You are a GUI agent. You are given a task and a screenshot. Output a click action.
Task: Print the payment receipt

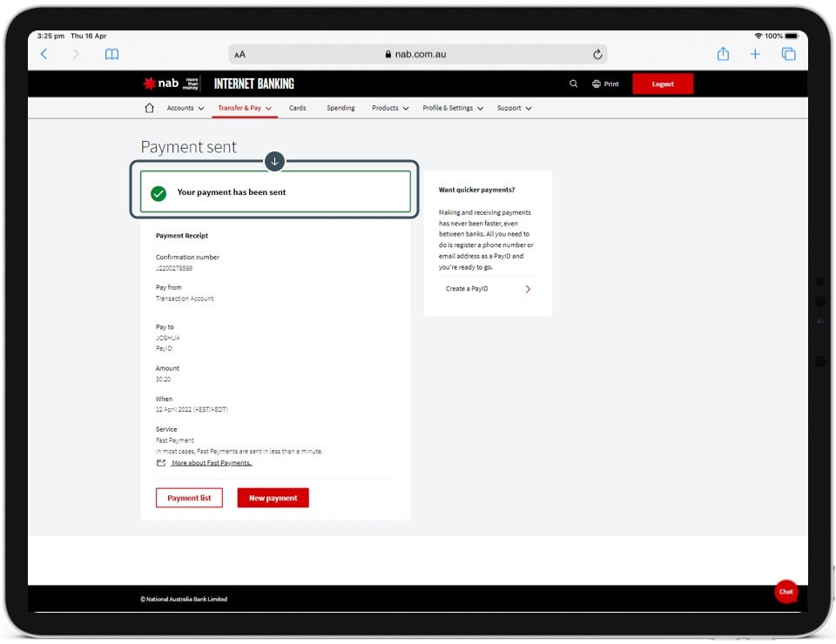[605, 84]
